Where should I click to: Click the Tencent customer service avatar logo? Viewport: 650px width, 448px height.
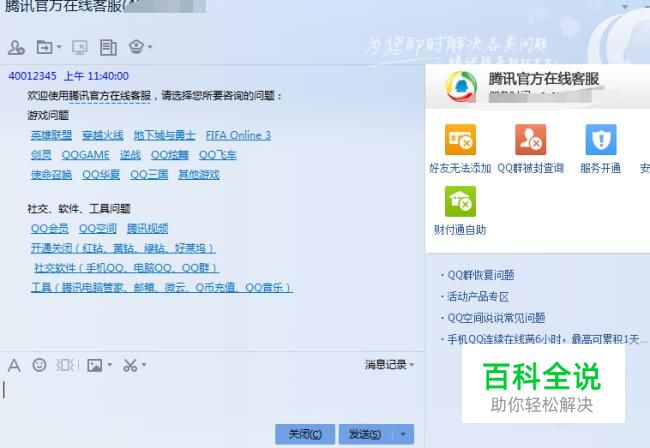pos(461,87)
